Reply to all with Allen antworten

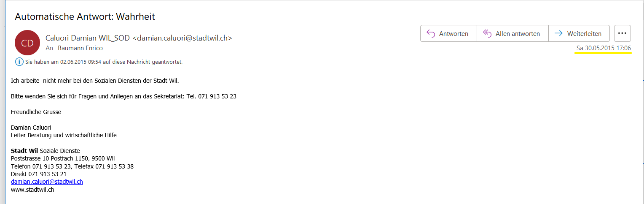(513, 33)
